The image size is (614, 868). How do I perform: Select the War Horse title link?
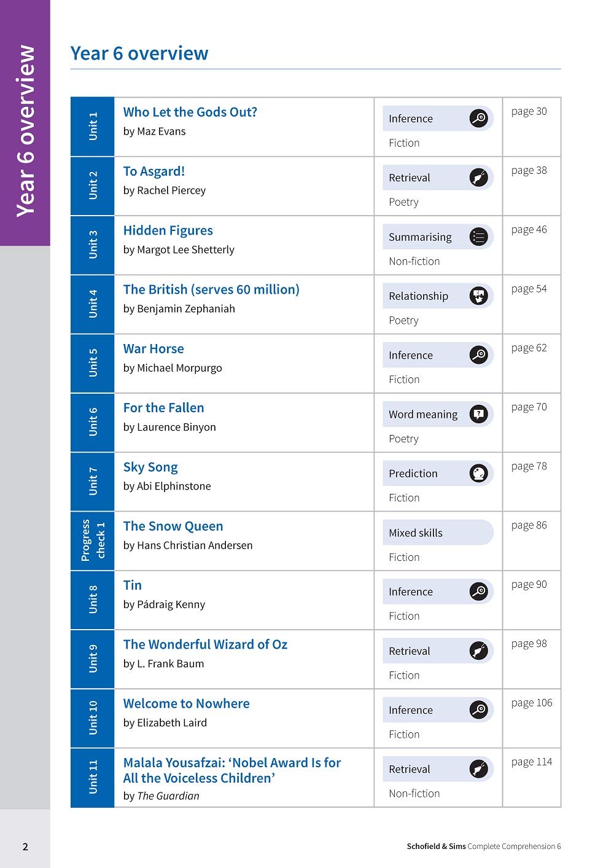pyautogui.click(x=153, y=349)
